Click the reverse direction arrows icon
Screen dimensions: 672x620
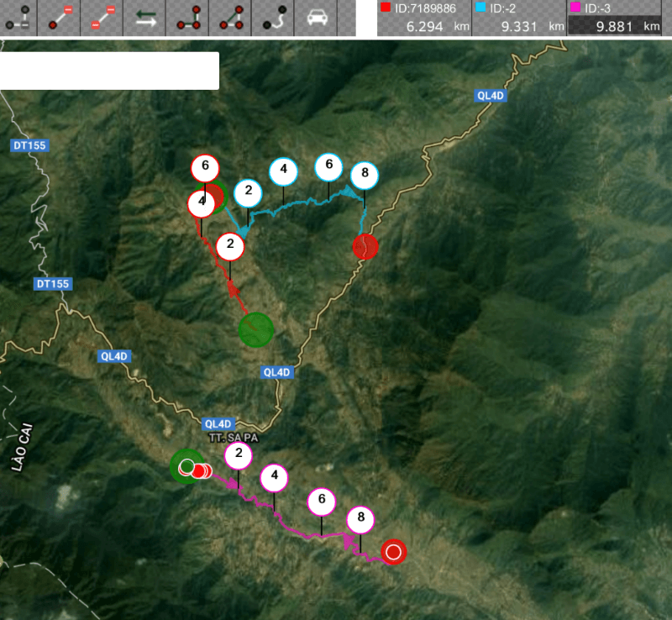[x=145, y=18]
